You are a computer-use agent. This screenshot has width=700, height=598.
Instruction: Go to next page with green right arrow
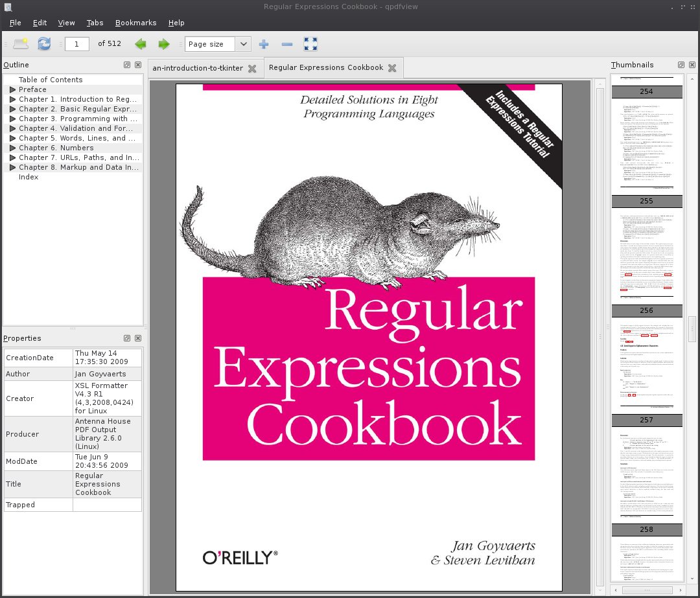click(164, 44)
